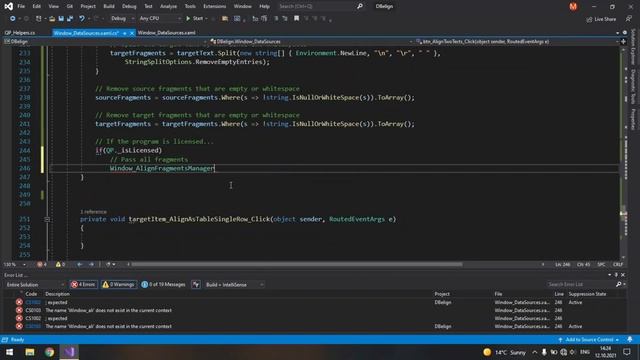This screenshot has height=360, width=640.
Task: Open the Edit menu
Action: 37,7
